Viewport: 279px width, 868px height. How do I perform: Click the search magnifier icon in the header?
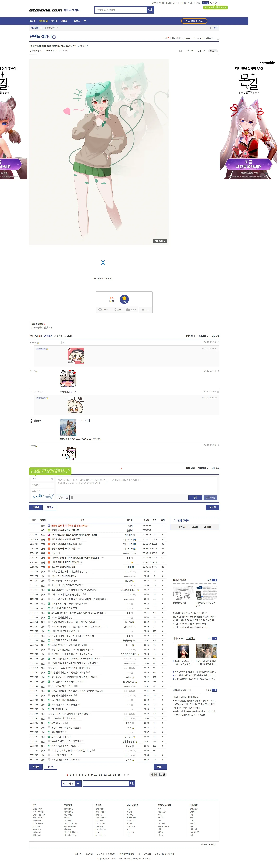[x=150, y=10]
